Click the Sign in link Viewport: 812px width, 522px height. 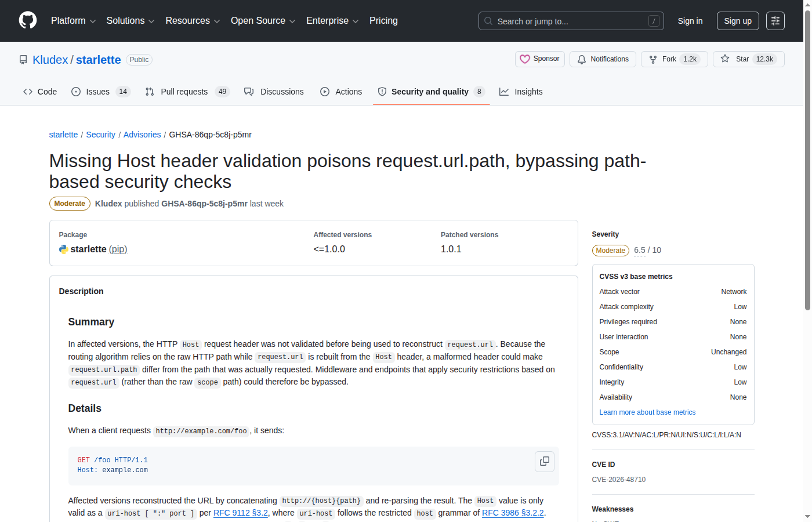pos(690,21)
